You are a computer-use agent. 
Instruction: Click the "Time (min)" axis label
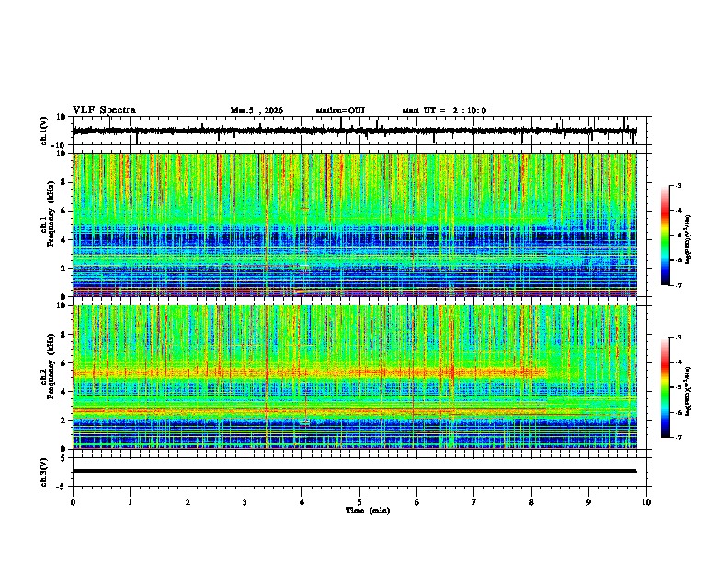point(368,511)
